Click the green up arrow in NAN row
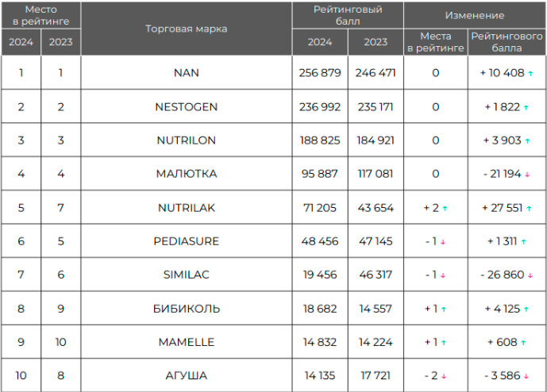This screenshot has height=392, width=547. click(530, 73)
